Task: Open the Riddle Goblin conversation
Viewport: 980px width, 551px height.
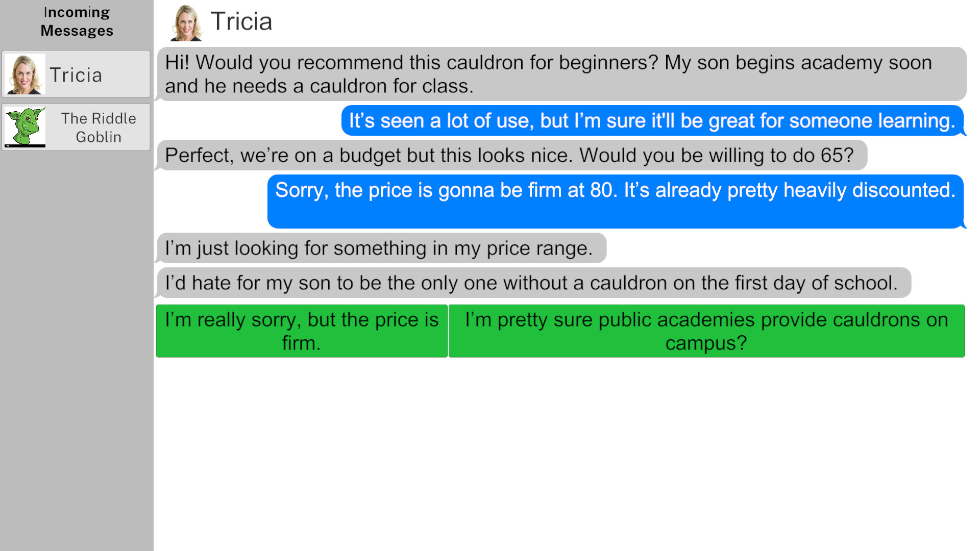Action: pyautogui.click(x=76, y=127)
